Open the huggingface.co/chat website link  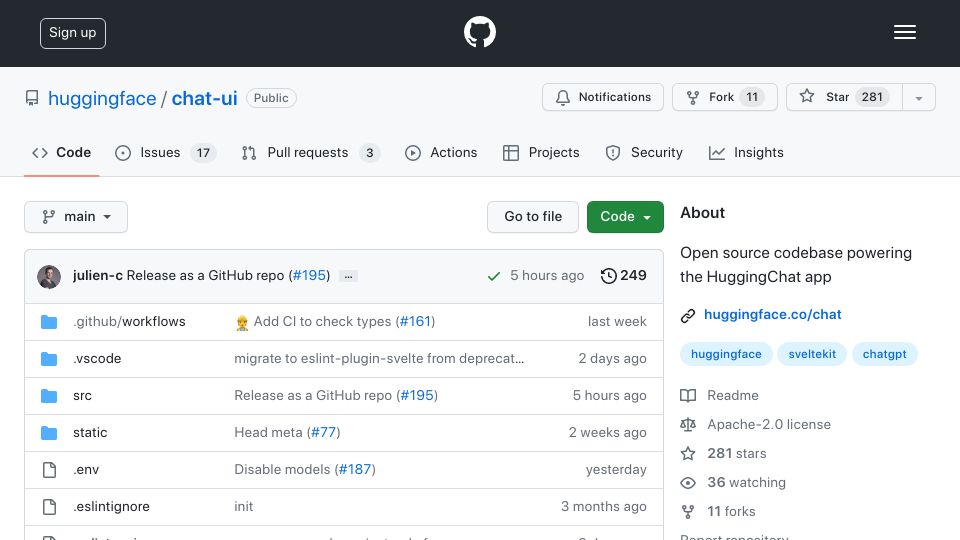point(773,315)
